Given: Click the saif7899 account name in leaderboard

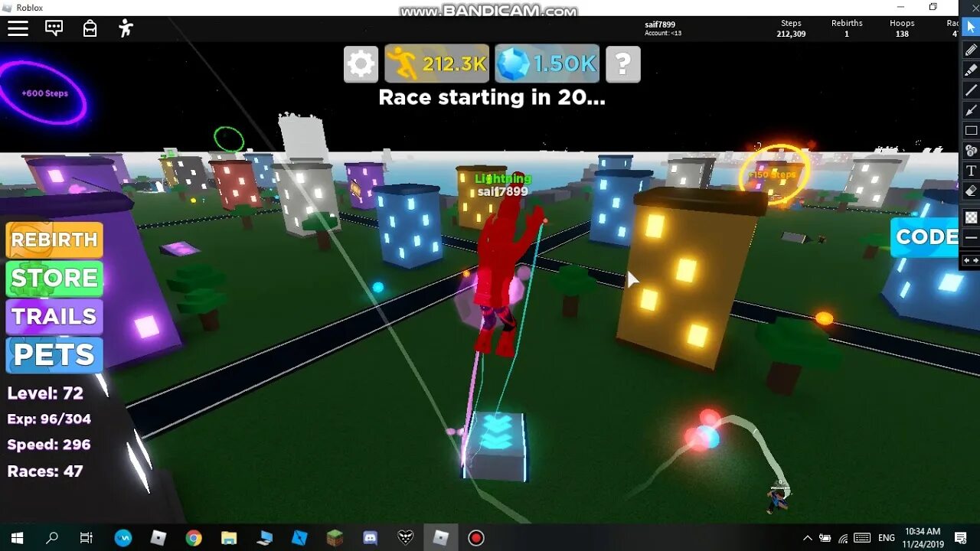Looking at the screenshot, I should pyautogui.click(x=660, y=24).
